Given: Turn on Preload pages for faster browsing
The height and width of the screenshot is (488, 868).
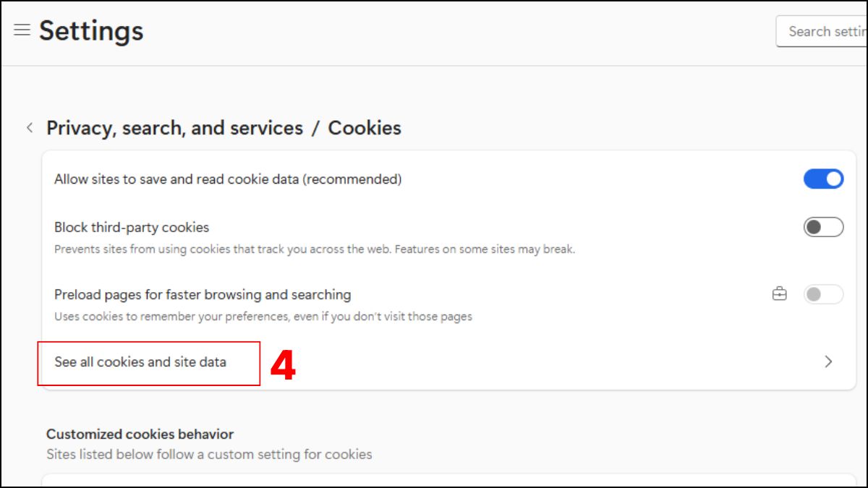Looking at the screenshot, I should 822,294.
